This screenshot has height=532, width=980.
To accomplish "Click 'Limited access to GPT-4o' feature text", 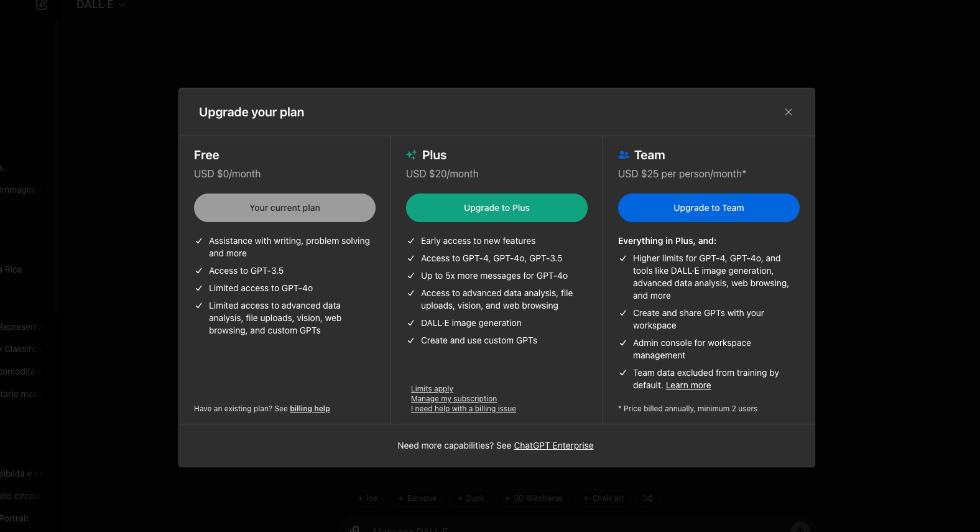I will [261, 288].
